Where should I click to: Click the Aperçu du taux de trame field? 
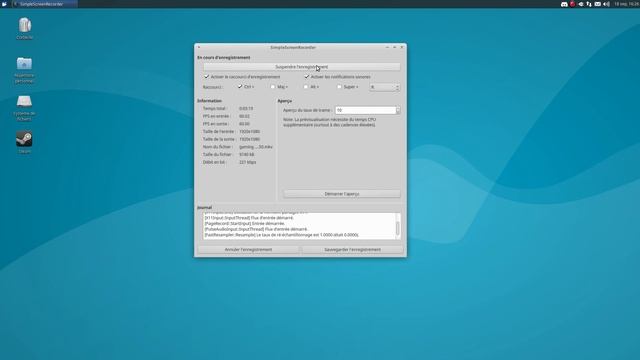[x=365, y=110]
